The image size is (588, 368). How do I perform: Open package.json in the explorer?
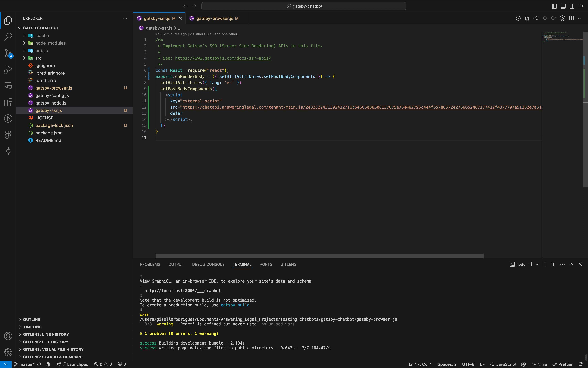tap(49, 133)
